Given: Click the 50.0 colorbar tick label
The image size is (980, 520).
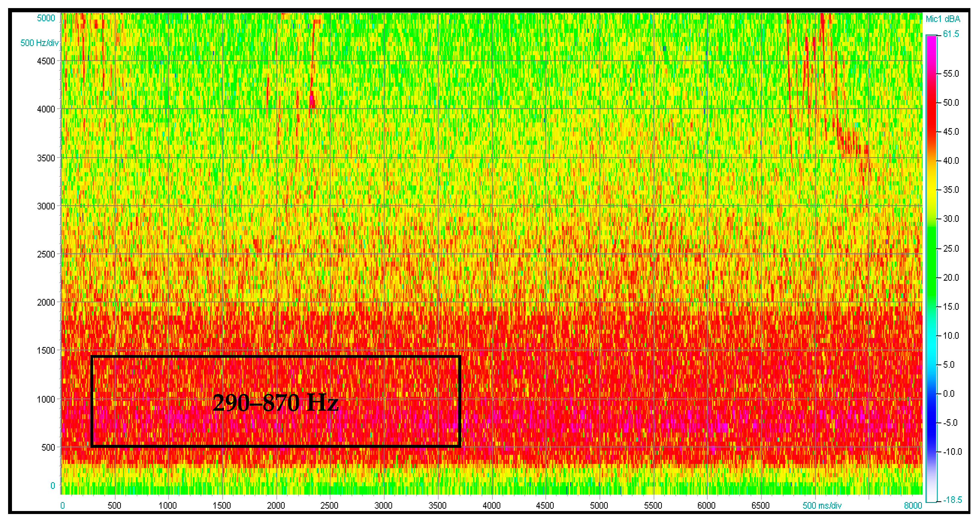Looking at the screenshot, I should click(951, 103).
